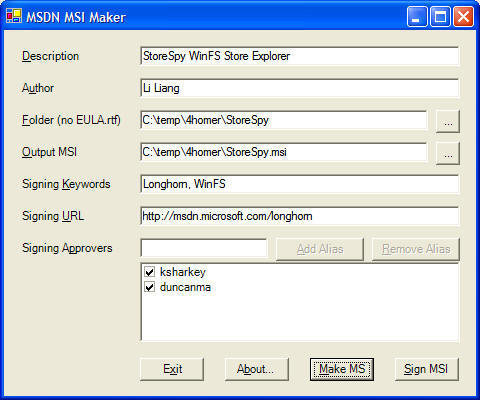The image size is (480, 400).
Task: Uncheck the duncanma approver checkbox
Action: [150, 287]
